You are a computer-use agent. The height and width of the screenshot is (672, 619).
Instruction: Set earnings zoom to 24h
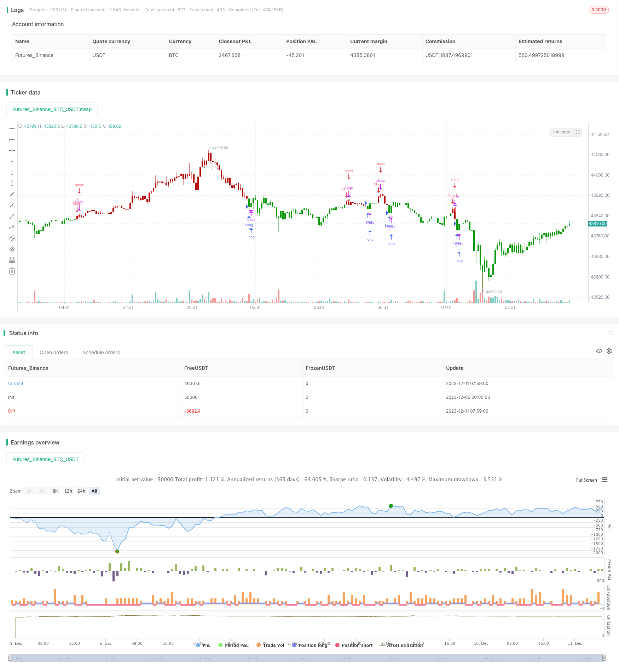pos(81,491)
